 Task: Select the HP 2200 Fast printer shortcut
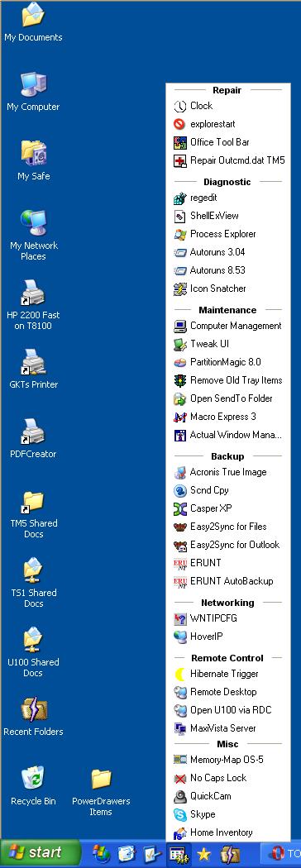click(33, 306)
